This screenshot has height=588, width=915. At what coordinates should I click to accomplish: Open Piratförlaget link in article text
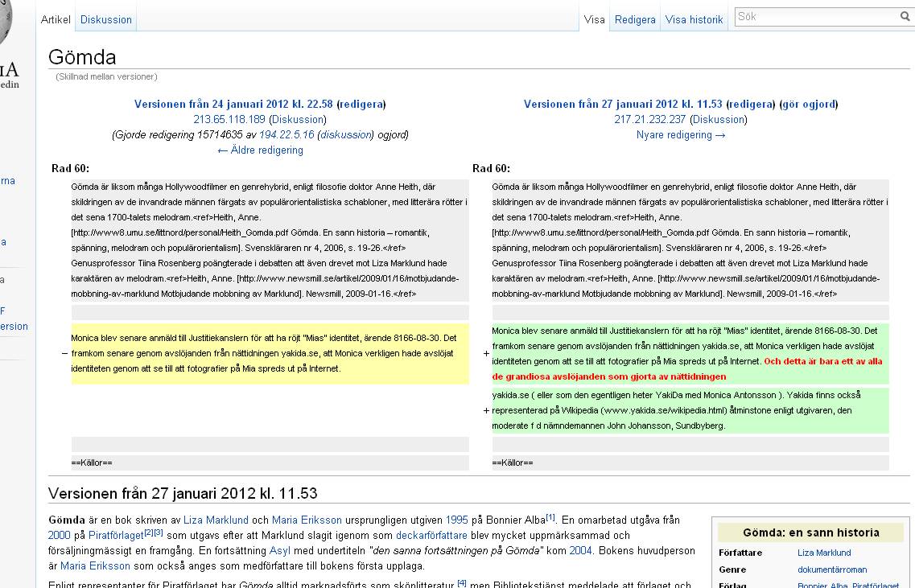point(116,535)
